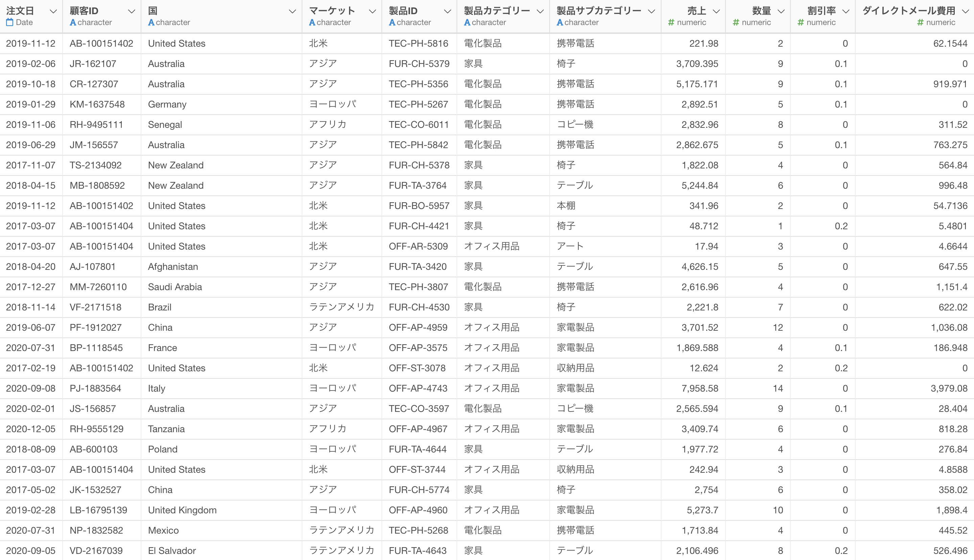Click the numeric hash icon under 割引率
This screenshot has height=560, width=974.
tap(801, 22)
